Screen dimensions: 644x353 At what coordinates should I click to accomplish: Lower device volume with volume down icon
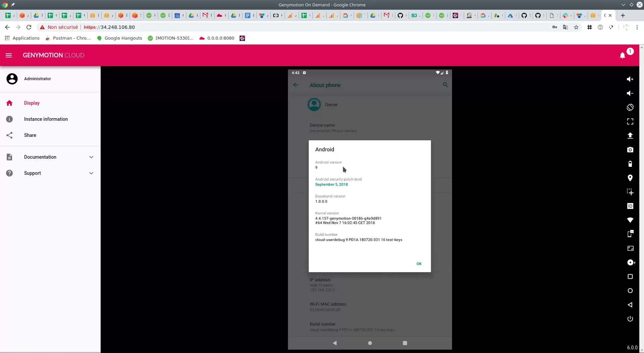click(630, 93)
